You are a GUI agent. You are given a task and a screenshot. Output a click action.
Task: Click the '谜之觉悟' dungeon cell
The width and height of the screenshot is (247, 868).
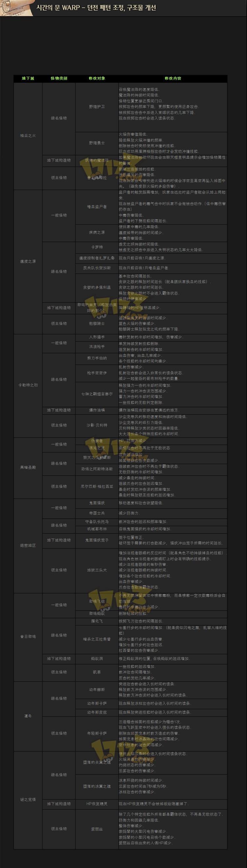(28, 800)
